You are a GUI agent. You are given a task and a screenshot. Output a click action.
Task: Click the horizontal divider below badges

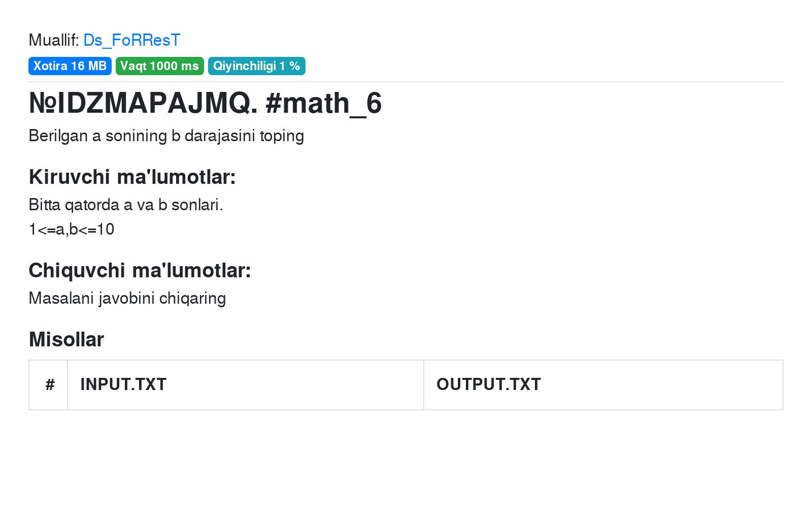click(x=406, y=82)
